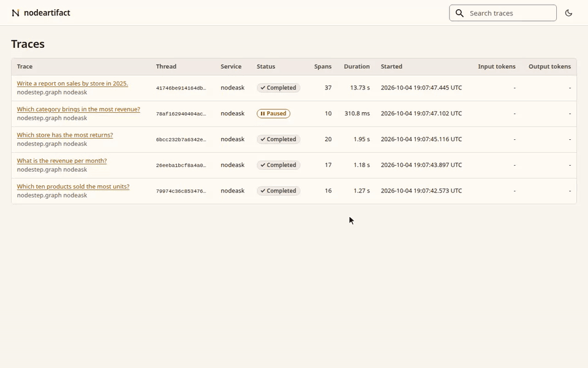Click start time 19:07:43.897 UTC

click(421, 165)
